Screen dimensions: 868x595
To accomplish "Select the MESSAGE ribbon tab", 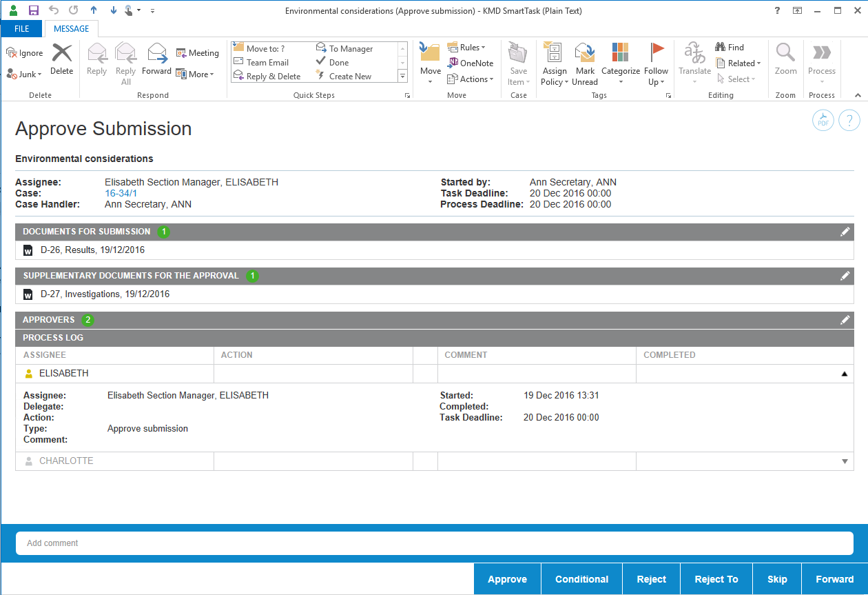I will coord(72,29).
